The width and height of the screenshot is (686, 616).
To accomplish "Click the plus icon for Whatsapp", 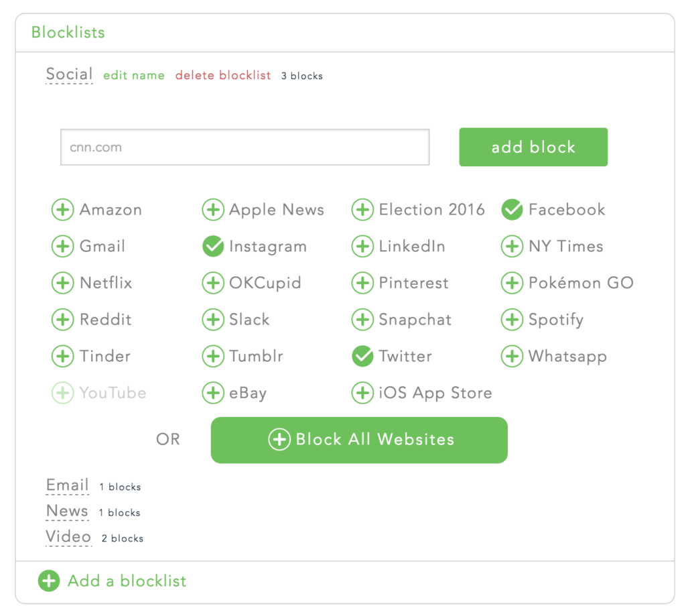I will (512, 356).
